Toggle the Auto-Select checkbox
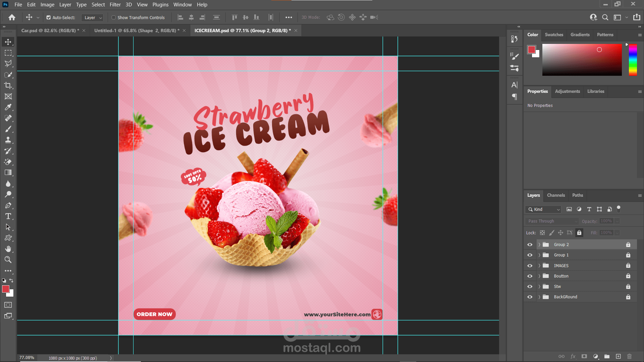644x362 pixels. coord(49,17)
